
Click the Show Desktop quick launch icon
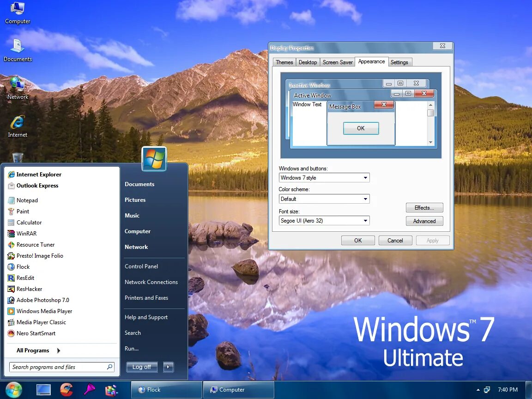(43, 390)
